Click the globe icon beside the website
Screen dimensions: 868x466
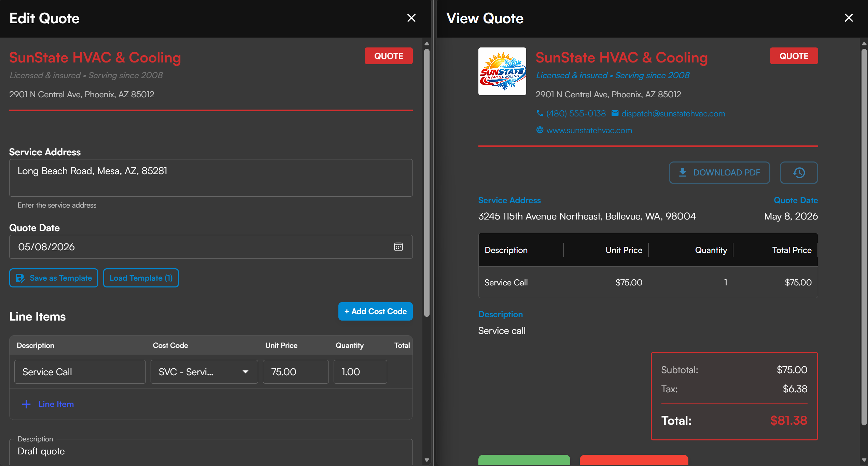540,130
